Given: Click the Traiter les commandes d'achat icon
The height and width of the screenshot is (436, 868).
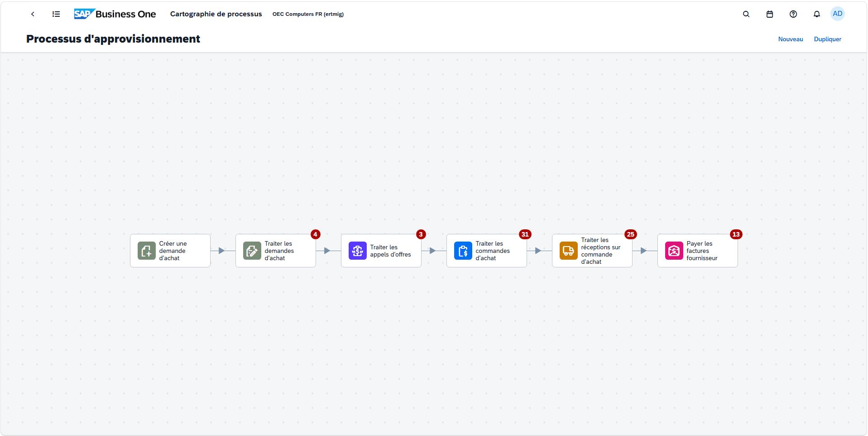Looking at the screenshot, I should click(463, 251).
